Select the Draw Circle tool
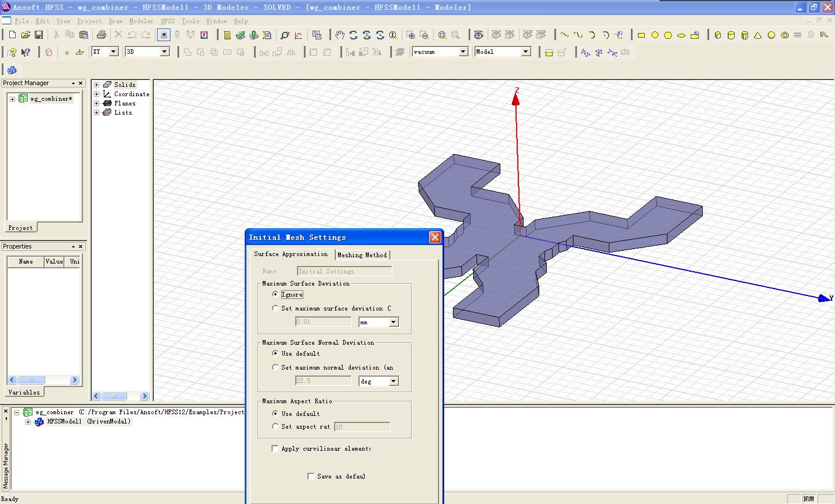Screen dimensions: 835x504 click(655, 35)
